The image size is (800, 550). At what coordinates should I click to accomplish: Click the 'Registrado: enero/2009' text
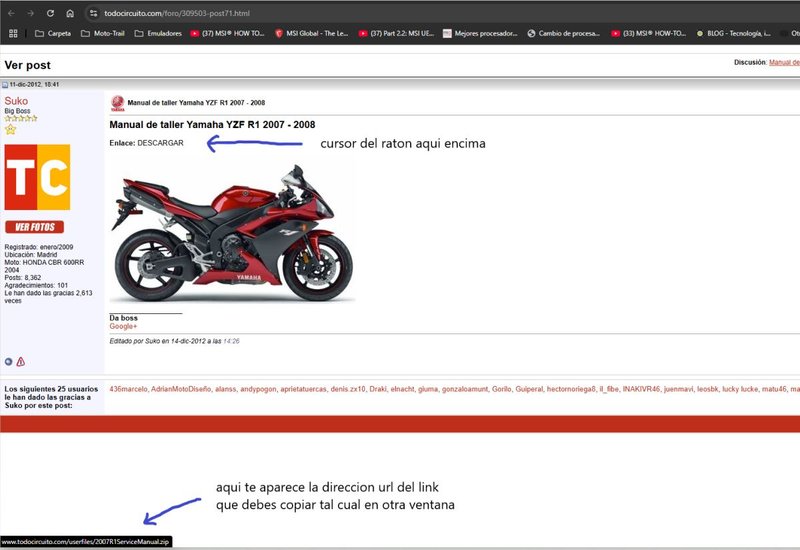coord(39,247)
